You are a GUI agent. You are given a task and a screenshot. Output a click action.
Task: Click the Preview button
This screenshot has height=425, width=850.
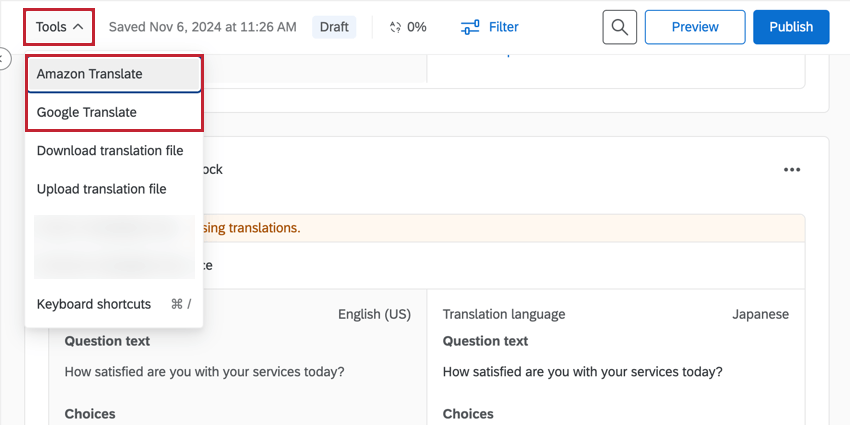point(694,27)
